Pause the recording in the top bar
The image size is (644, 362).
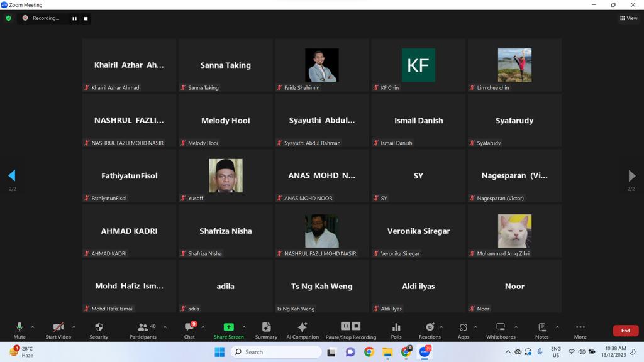tap(74, 18)
